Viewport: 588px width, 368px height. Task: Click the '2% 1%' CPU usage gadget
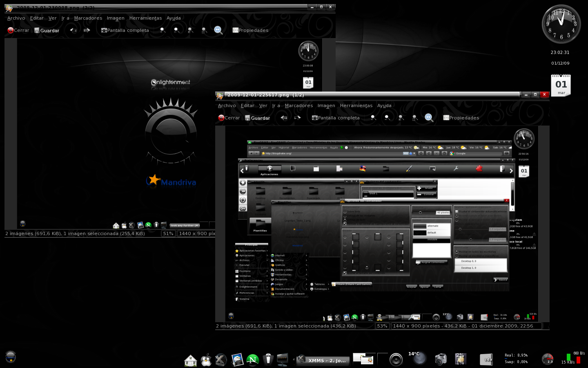(460, 359)
